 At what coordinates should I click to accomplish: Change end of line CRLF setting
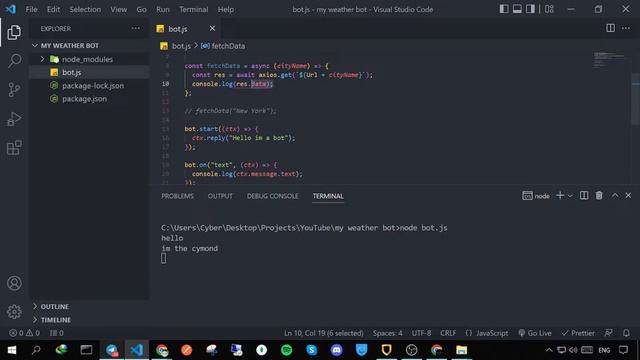click(448, 333)
